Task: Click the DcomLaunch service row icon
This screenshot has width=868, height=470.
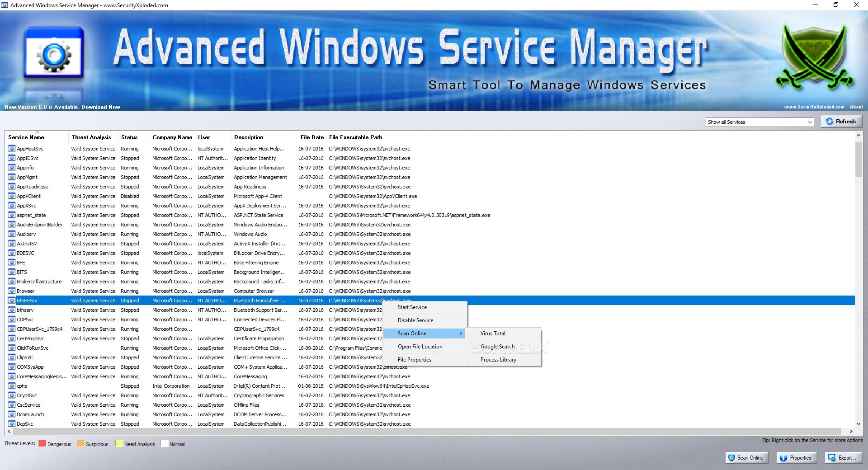Action: click(12, 414)
